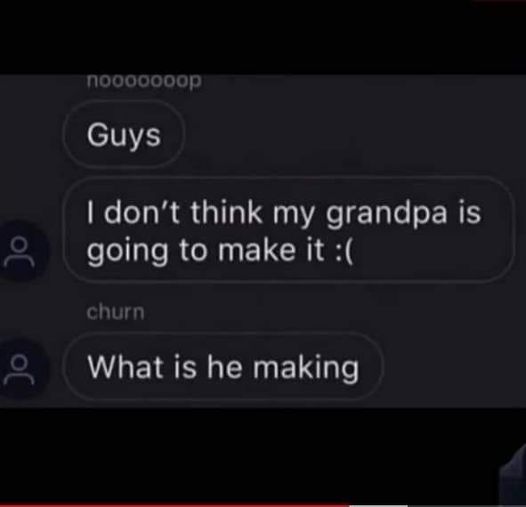Screen dimensions: 526x507
Task: Select the grandpa "going to make it" message bubble
Action: tap(289, 230)
